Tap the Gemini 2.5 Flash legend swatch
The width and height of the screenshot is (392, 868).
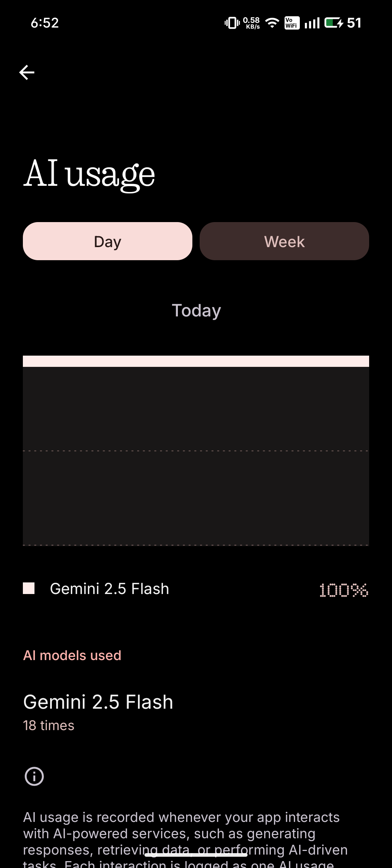click(29, 588)
